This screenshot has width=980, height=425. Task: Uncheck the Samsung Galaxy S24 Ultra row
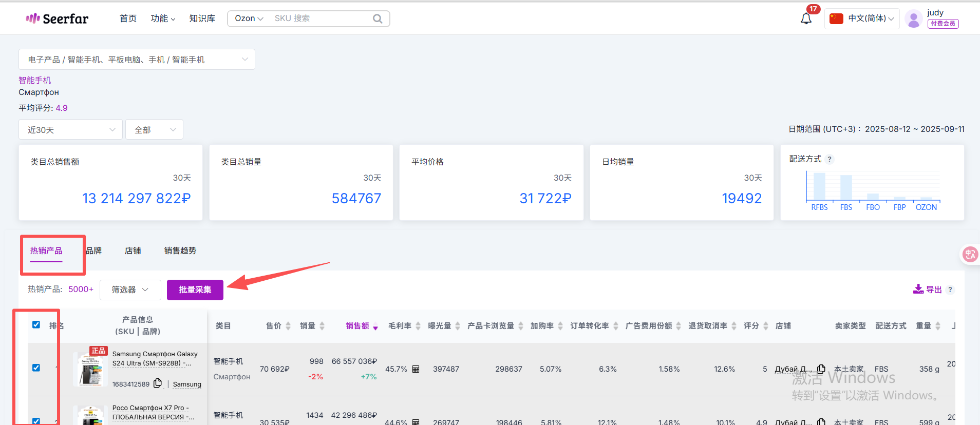[x=36, y=368]
